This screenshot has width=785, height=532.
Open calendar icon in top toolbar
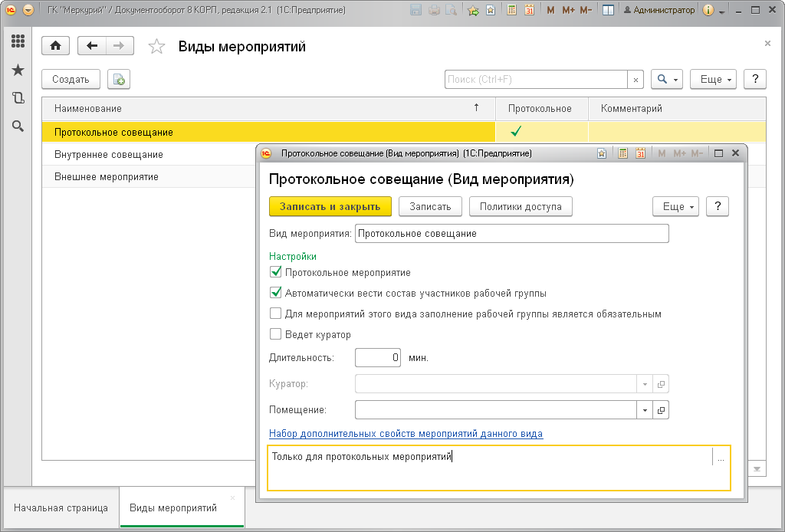(x=529, y=10)
